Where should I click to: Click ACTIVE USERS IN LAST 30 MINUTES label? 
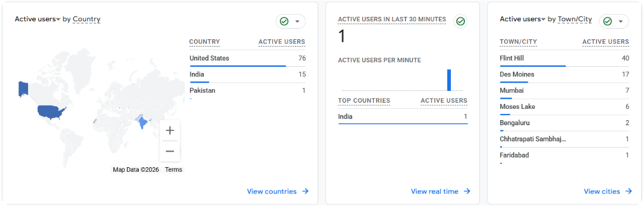click(392, 19)
